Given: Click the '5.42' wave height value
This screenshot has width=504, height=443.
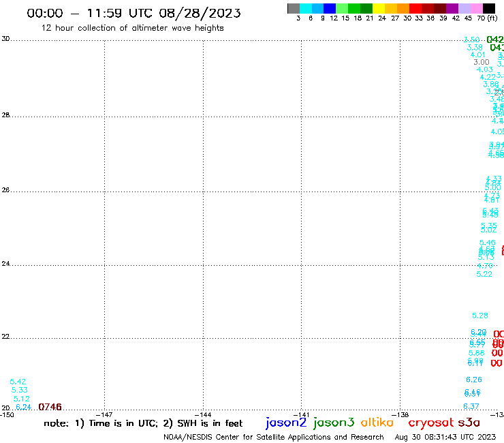Looking at the screenshot, I should point(18,382).
